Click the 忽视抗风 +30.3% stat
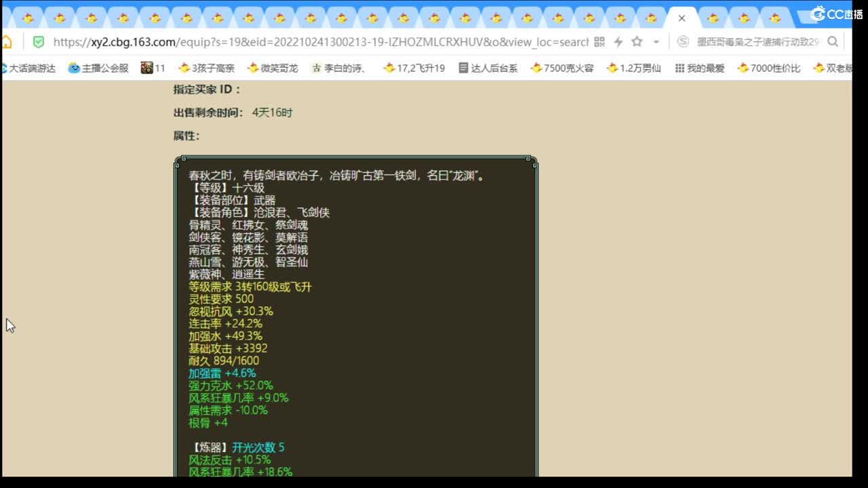 pos(231,311)
